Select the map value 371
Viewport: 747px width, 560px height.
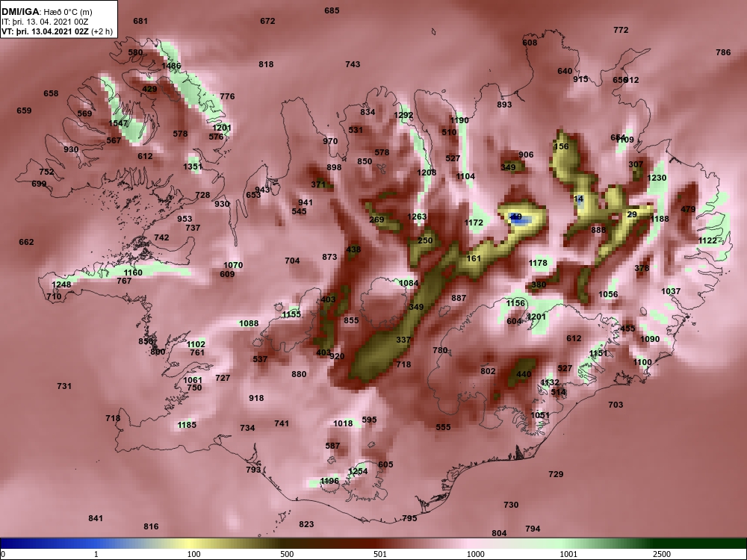coord(318,184)
